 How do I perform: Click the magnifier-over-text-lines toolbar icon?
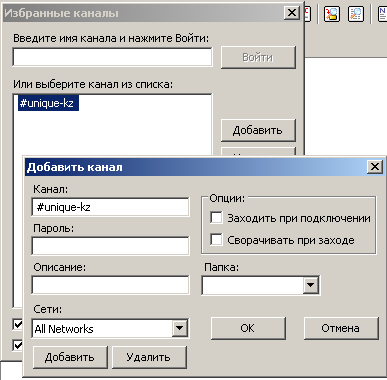[356, 14]
